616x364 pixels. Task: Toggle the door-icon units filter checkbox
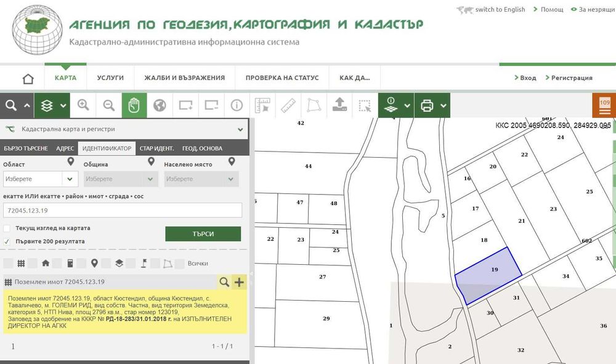pyautogui.click(x=57, y=263)
